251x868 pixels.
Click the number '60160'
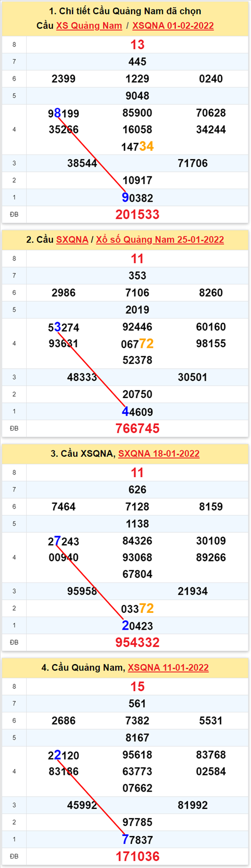[211, 327]
